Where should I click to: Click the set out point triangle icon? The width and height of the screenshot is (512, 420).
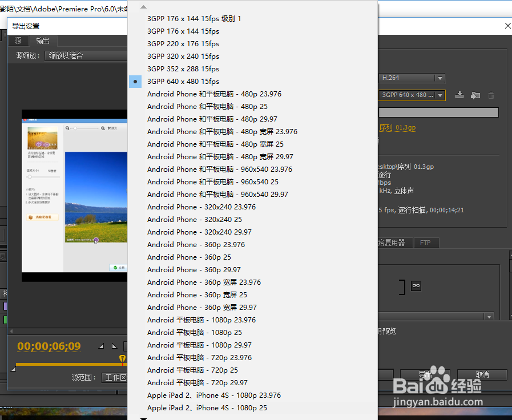(x=114, y=346)
